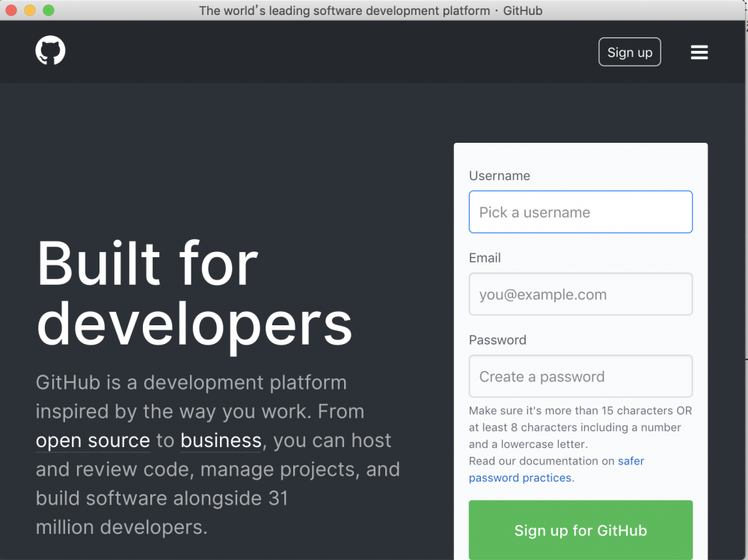Click the window title bar text
Viewport: 748px width, 560px height.
tap(371, 10)
